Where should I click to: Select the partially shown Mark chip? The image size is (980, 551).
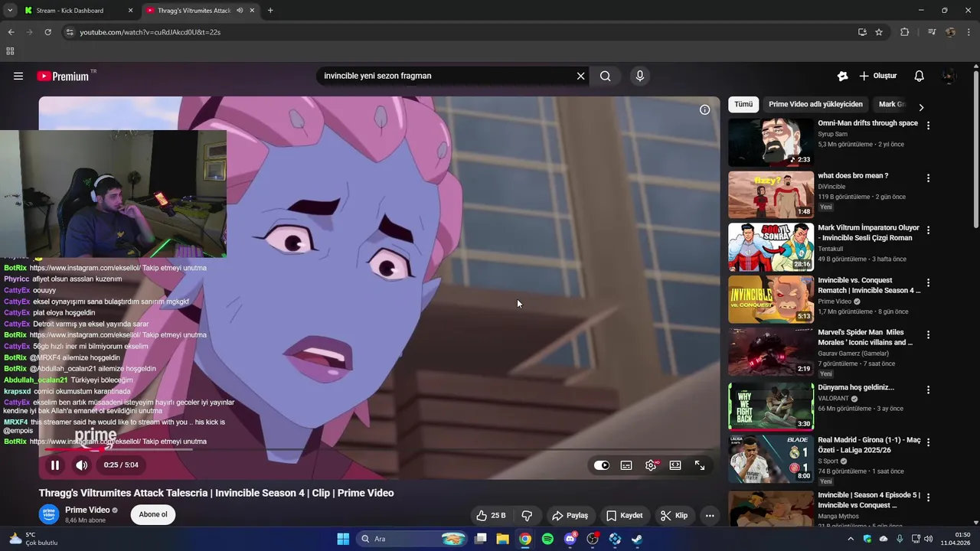[891, 104]
